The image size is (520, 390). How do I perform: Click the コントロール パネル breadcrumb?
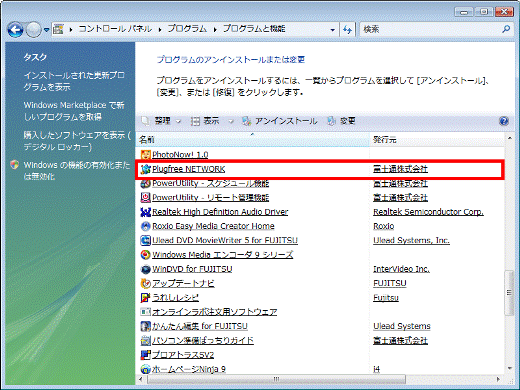[115, 29]
